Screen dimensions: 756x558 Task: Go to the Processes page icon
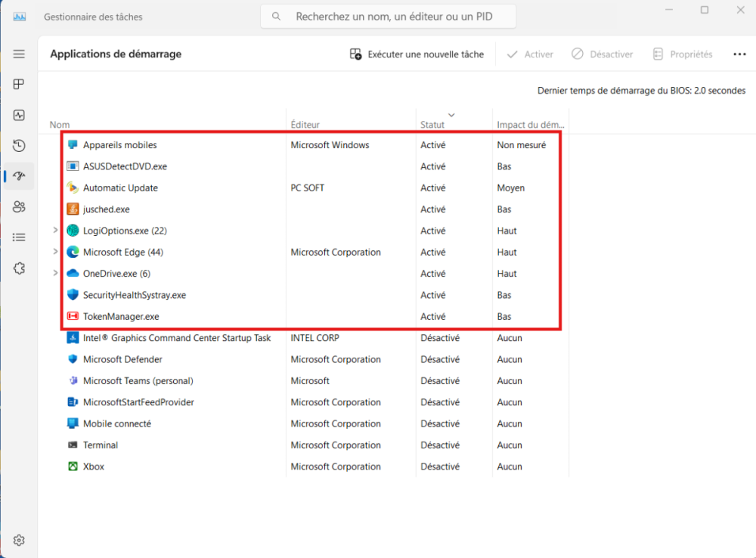pyautogui.click(x=19, y=85)
